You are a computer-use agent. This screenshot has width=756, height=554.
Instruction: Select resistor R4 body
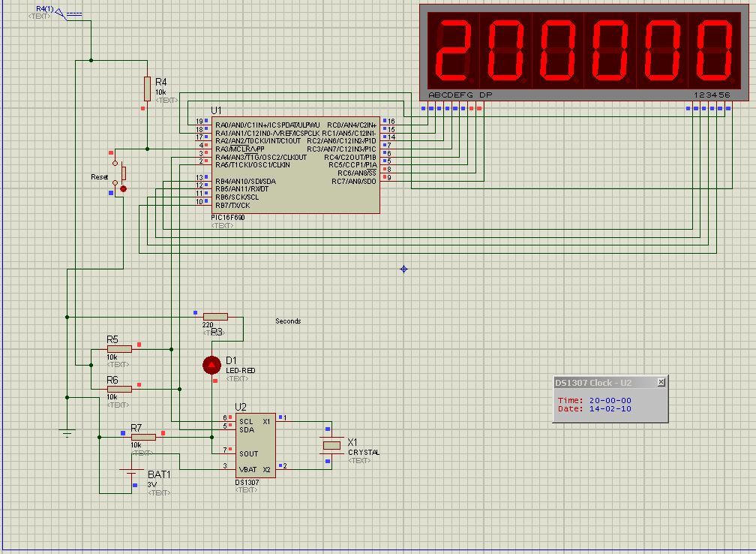pyautogui.click(x=147, y=88)
